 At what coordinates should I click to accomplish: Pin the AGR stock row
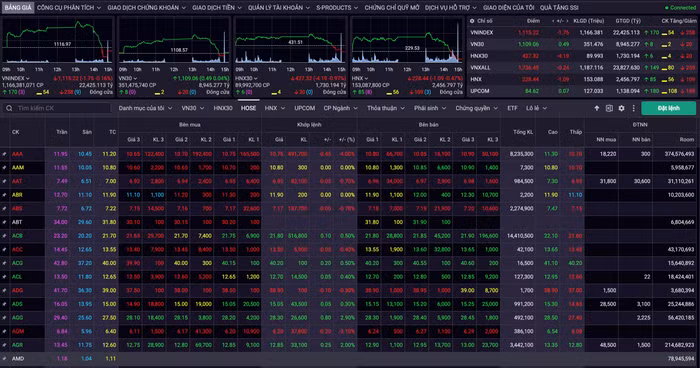(x=4, y=345)
